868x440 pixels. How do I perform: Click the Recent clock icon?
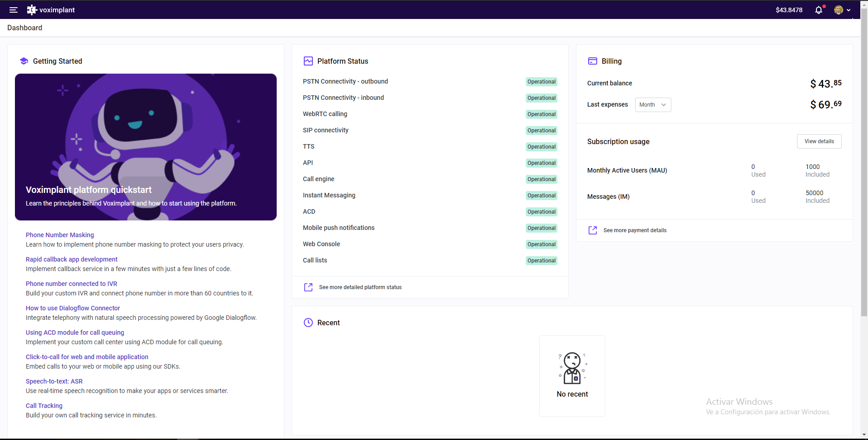point(308,323)
